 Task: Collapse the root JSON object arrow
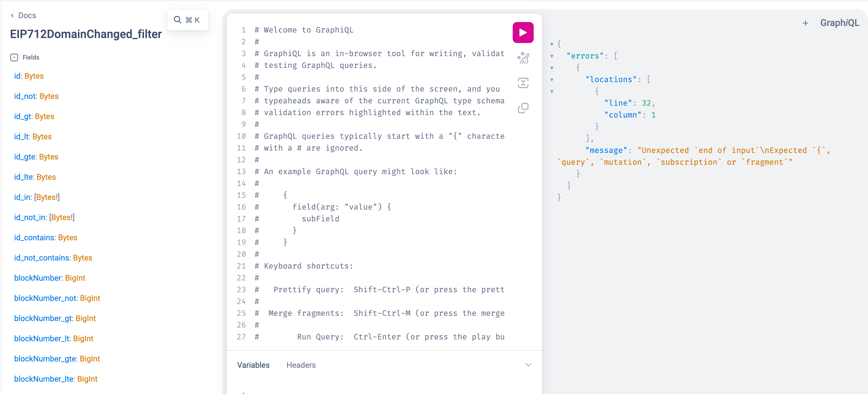[x=552, y=44]
